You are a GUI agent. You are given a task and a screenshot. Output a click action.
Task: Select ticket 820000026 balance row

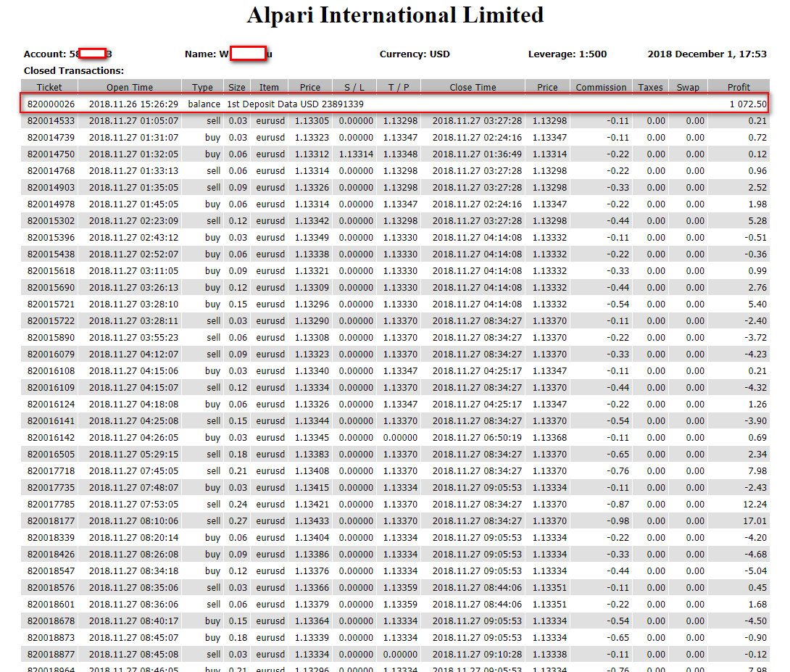click(x=395, y=104)
